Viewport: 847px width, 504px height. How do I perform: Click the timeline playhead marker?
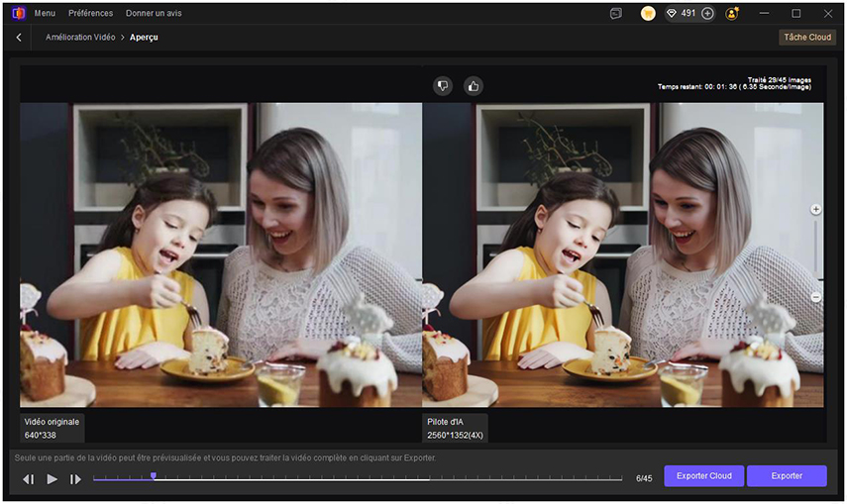154,476
